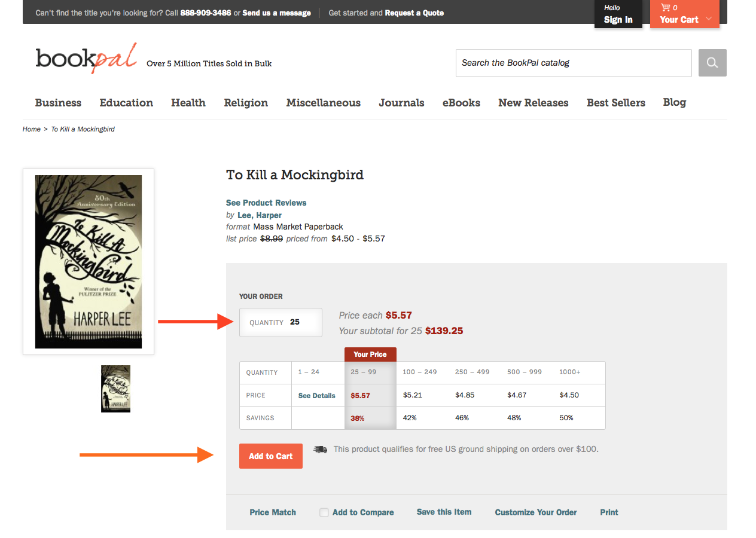Image resolution: width=756 pixels, height=538 pixels.
Task: View Best Sellers
Action: [616, 103]
